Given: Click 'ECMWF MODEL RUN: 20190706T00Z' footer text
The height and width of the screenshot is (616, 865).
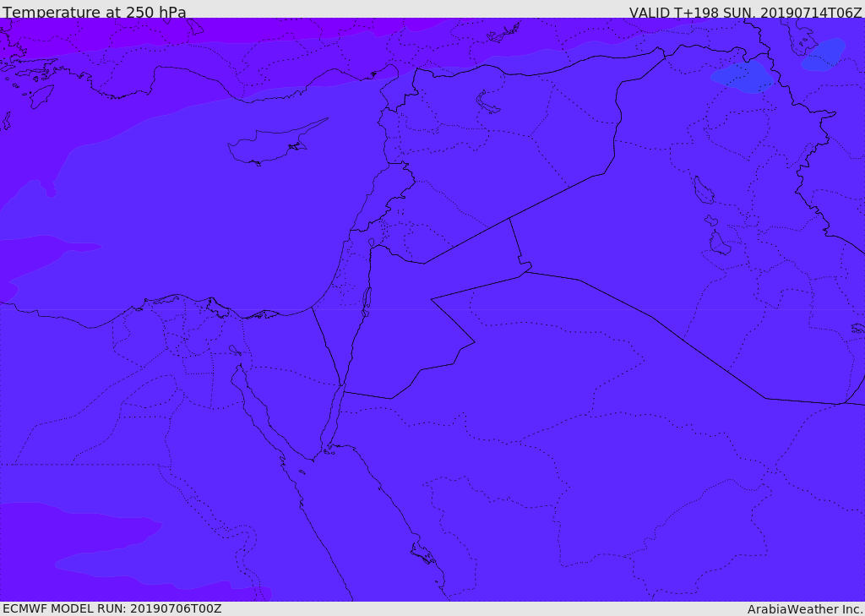Looking at the screenshot, I should 112,608.
